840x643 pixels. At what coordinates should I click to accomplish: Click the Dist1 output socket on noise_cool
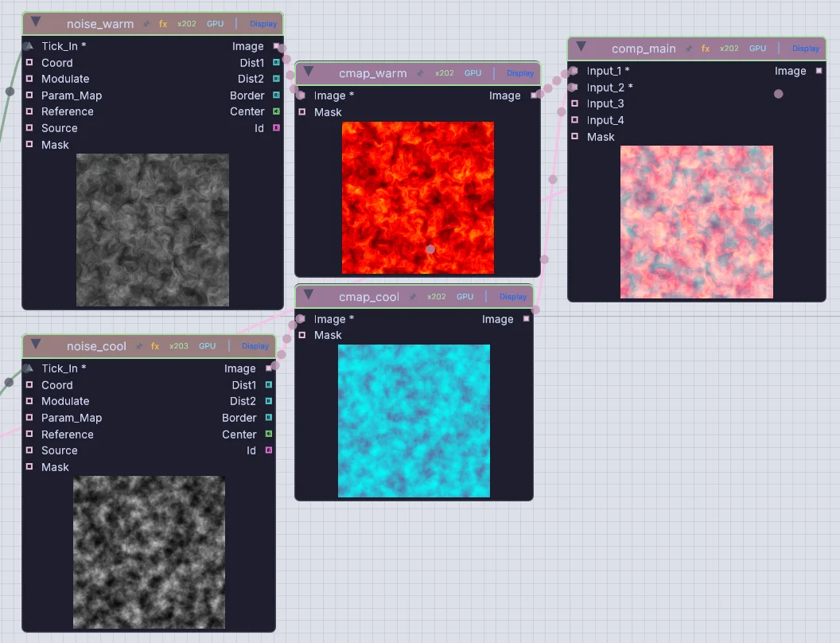coord(269,384)
